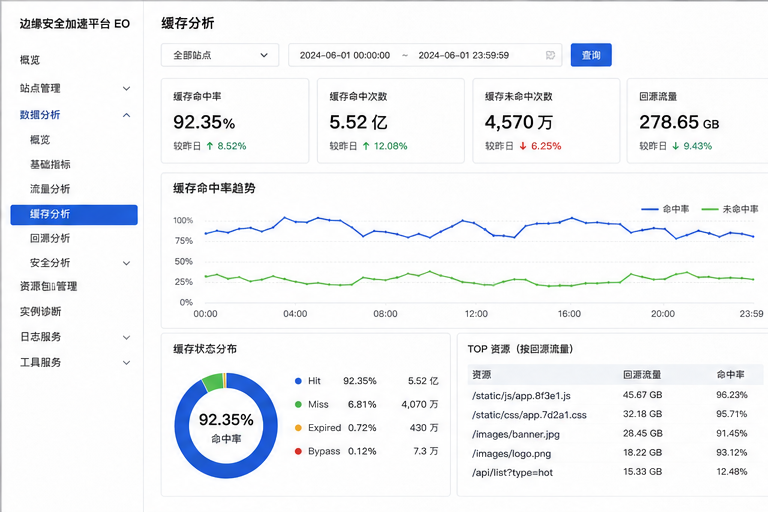Click resource /images/banner.jpg
This screenshot has height=512, width=768.
pos(516,434)
